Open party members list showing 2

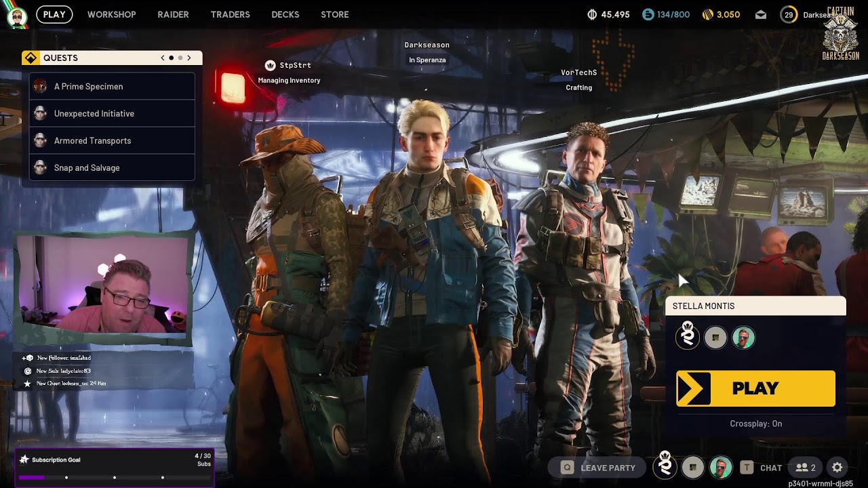click(x=806, y=468)
